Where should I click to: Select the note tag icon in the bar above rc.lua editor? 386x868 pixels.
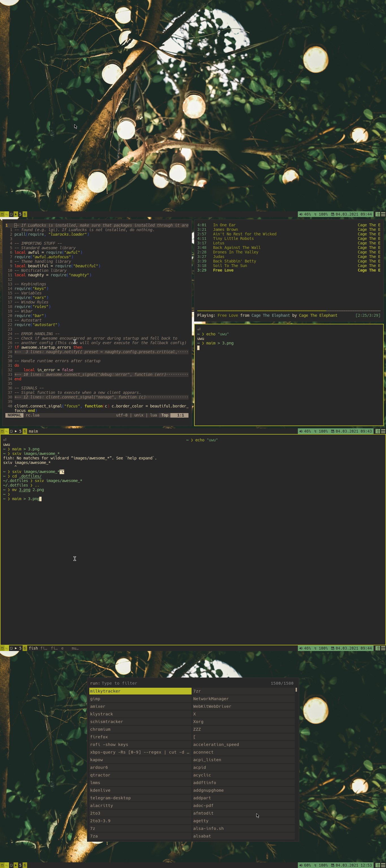point(11,214)
